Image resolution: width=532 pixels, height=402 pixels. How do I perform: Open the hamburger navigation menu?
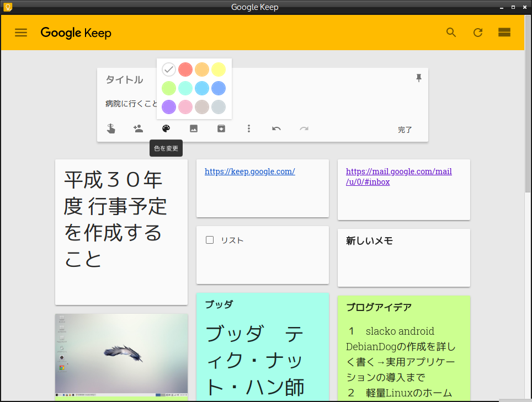(x=21, y=33)
